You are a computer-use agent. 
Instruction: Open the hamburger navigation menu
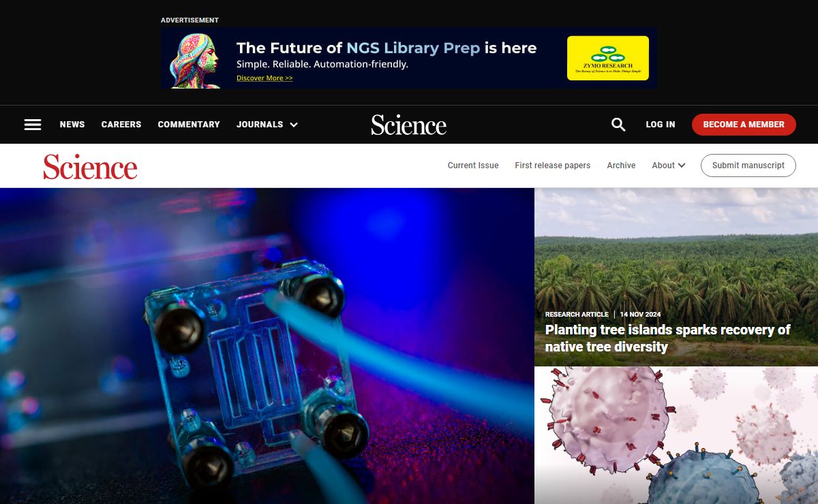point(33,125)
